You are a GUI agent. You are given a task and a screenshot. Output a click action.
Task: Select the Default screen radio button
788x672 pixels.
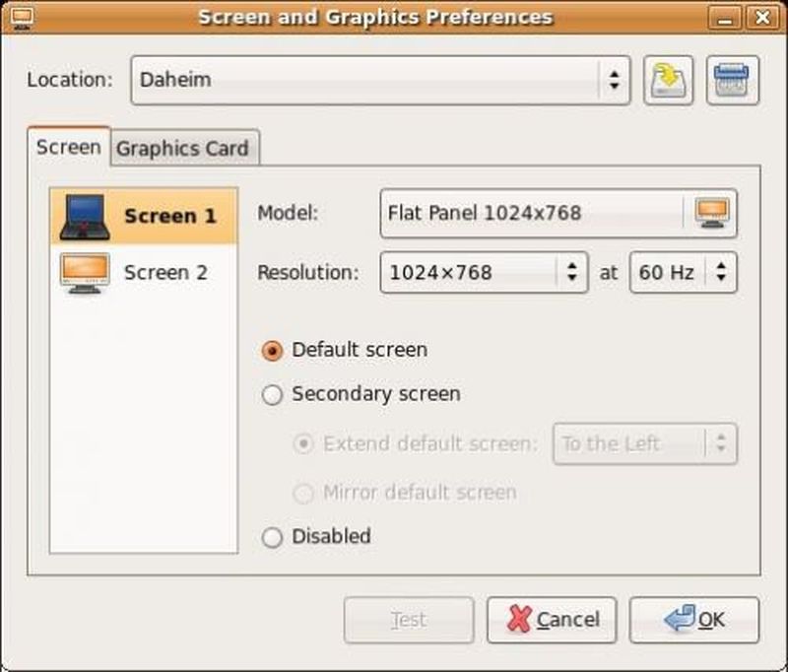click(x=273, y=351)
